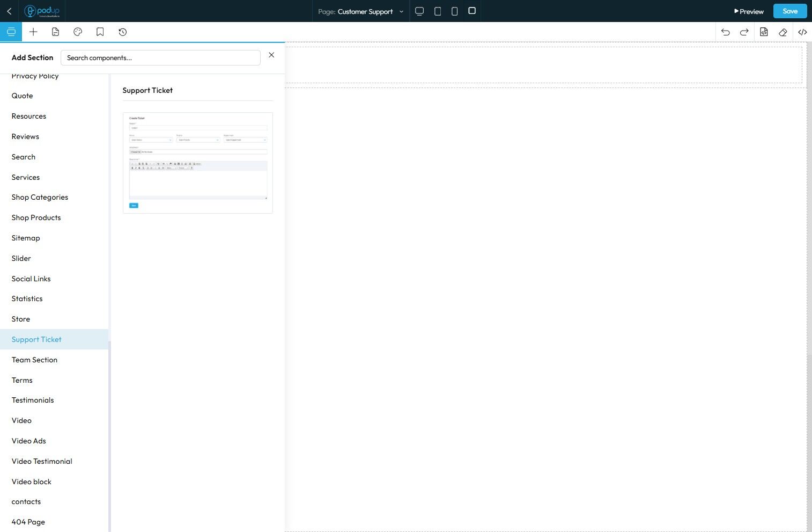Open the code editor brackets icon
This screenshot has width=812, height=532.
pos(802,32)
